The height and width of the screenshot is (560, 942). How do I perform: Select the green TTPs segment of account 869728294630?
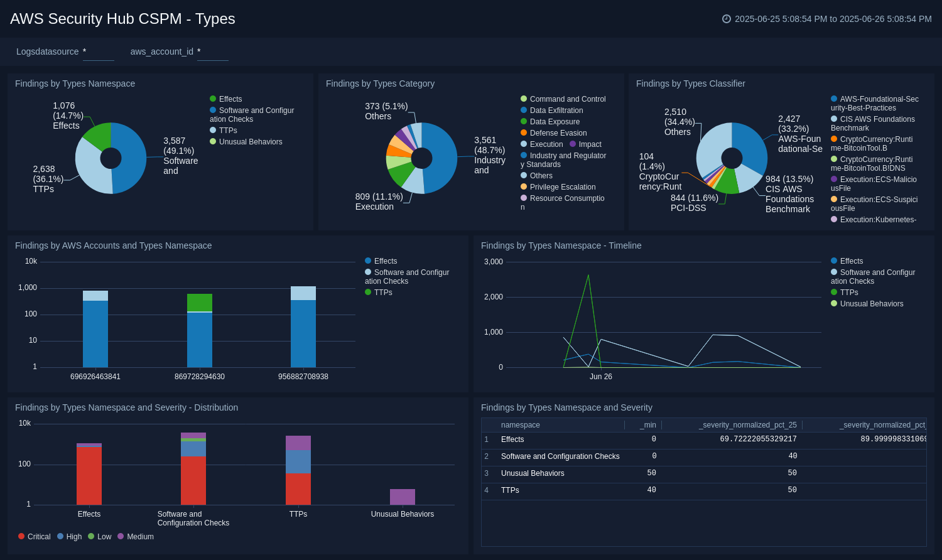click(200, 303)
